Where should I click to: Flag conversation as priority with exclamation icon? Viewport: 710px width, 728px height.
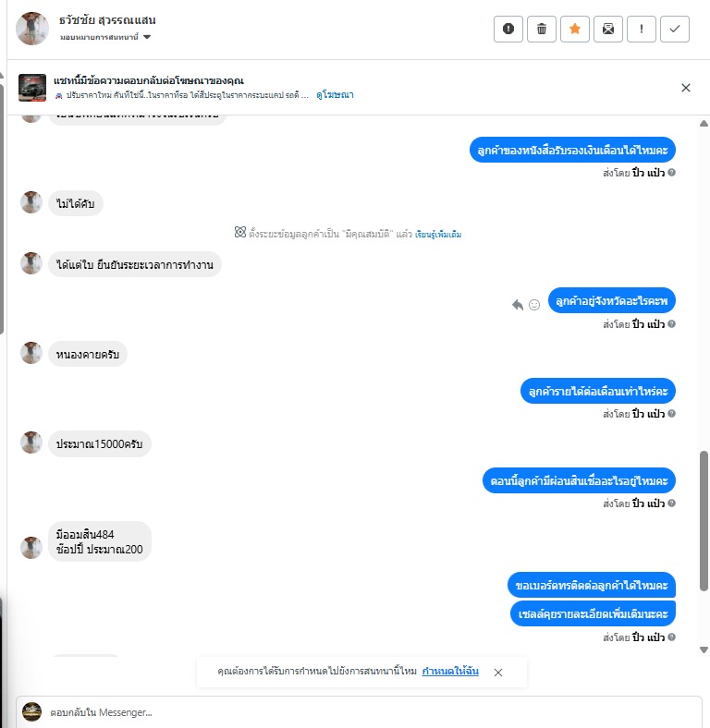click(x=642, y=29)
